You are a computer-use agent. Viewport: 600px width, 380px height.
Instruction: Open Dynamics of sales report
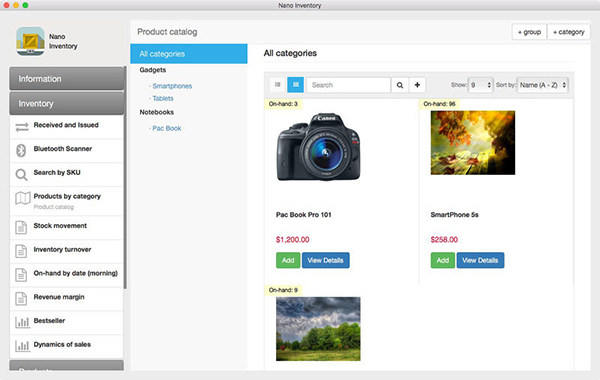pyautogui.click(x=67, y=346)
